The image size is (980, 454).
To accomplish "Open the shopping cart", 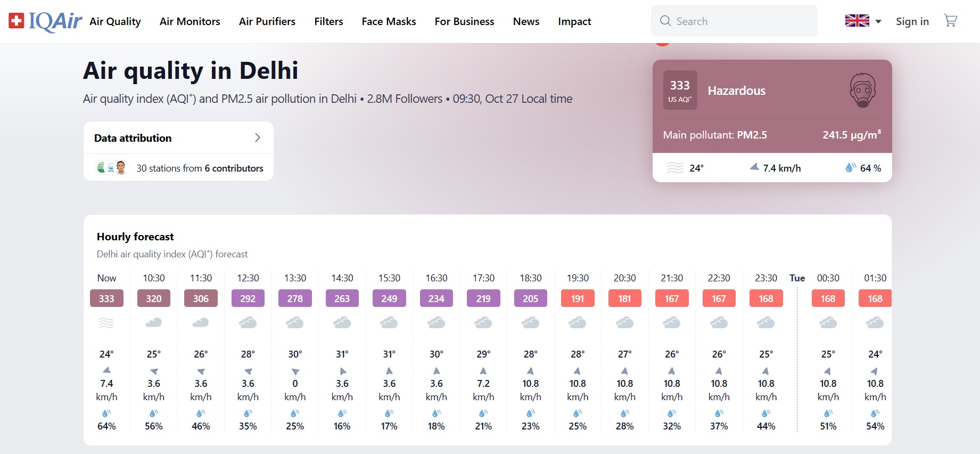I will pyautogui.click(x=950, y=21).
